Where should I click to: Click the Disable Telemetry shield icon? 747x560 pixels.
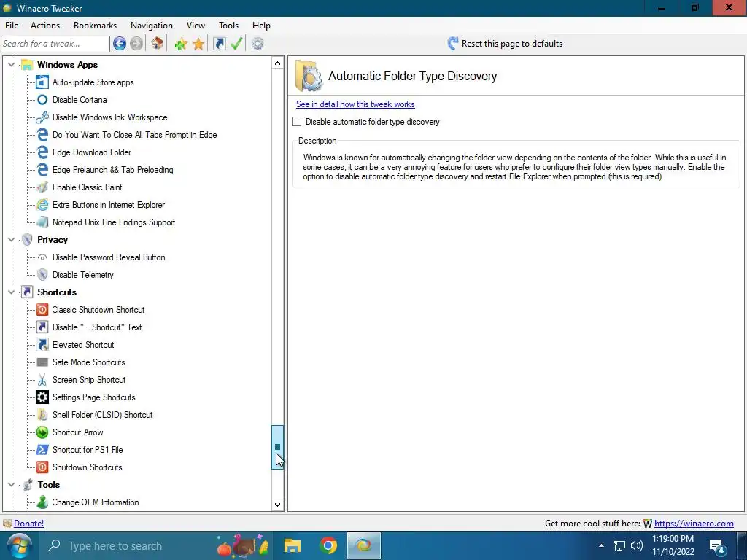pyautogui.click(x=42, y=275)
